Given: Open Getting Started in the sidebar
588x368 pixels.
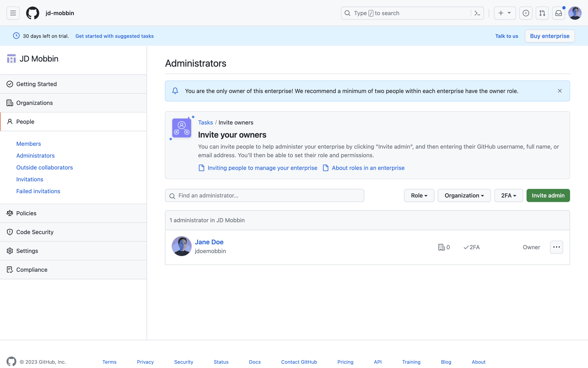Looking at the screenshot, I should point(73,84).
